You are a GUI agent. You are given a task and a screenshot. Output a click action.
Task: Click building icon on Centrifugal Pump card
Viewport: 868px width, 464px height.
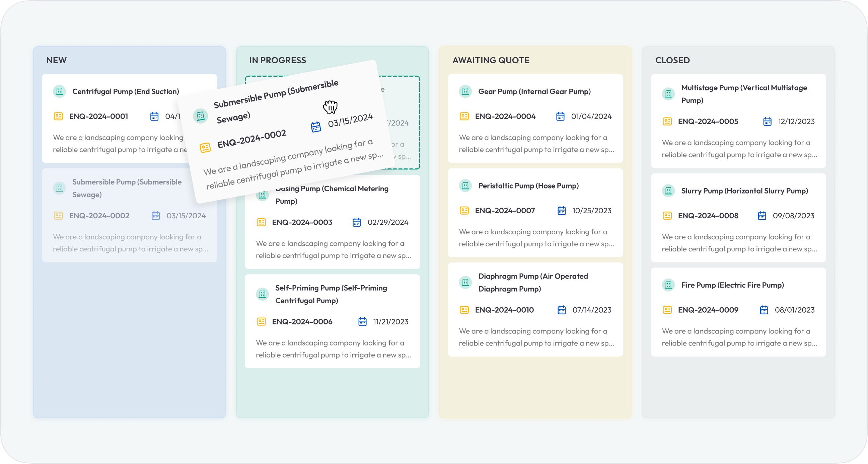coord(59,91)
